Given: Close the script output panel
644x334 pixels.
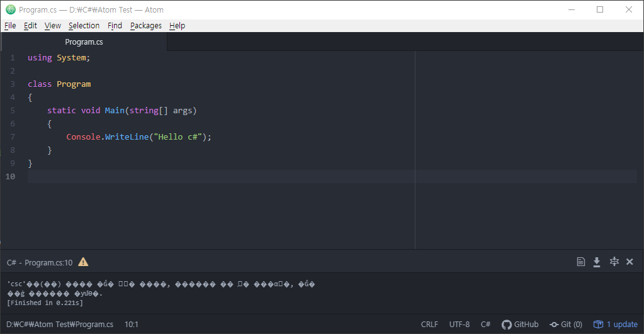Looking at the screenshot, I should point(630,262).
